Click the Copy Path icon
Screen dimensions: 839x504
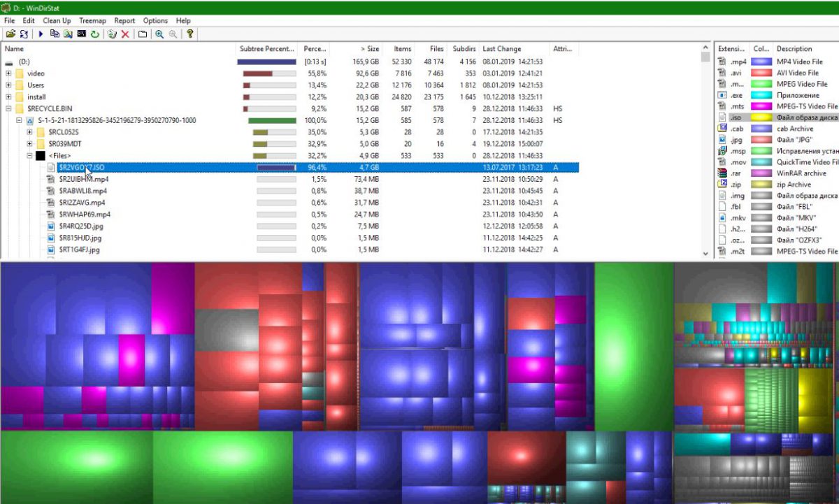point(56,34)
